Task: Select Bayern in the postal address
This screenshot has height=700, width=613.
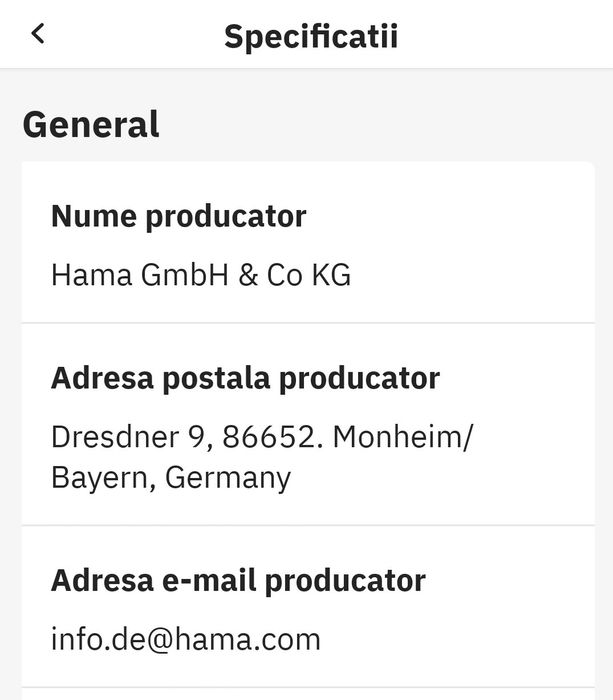Action: 102,477
